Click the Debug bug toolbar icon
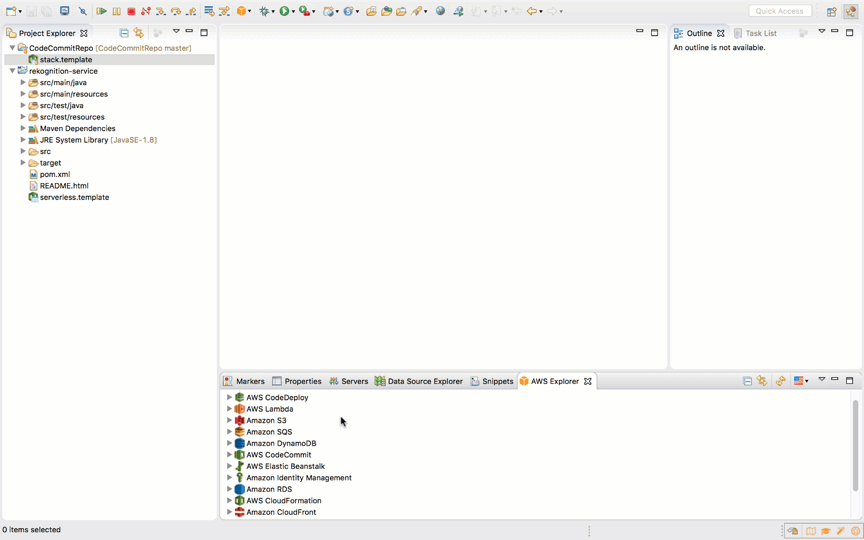Screen dimensions: 864x540 pos(264,11)
